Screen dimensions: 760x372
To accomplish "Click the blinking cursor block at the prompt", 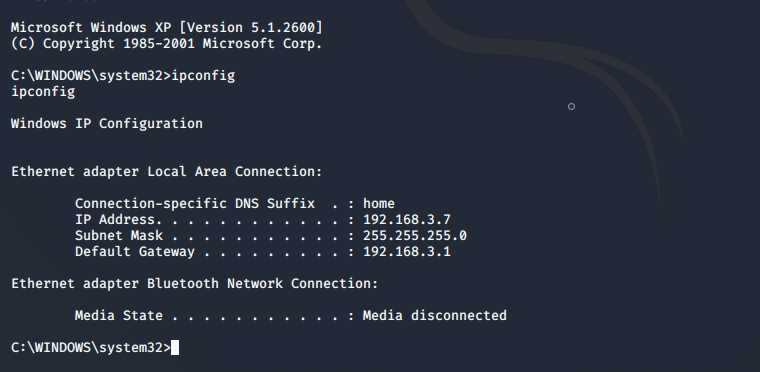I will tap(175, 348).
